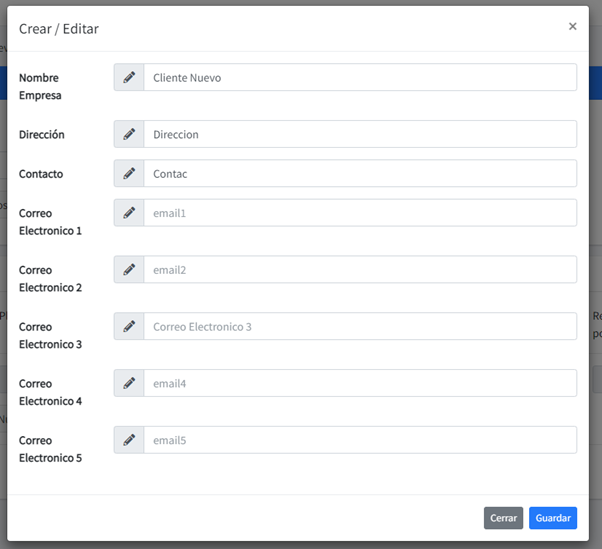Click the Cerrar button
This screenshot has width=602, height=549.
click(x=503, y=518)
